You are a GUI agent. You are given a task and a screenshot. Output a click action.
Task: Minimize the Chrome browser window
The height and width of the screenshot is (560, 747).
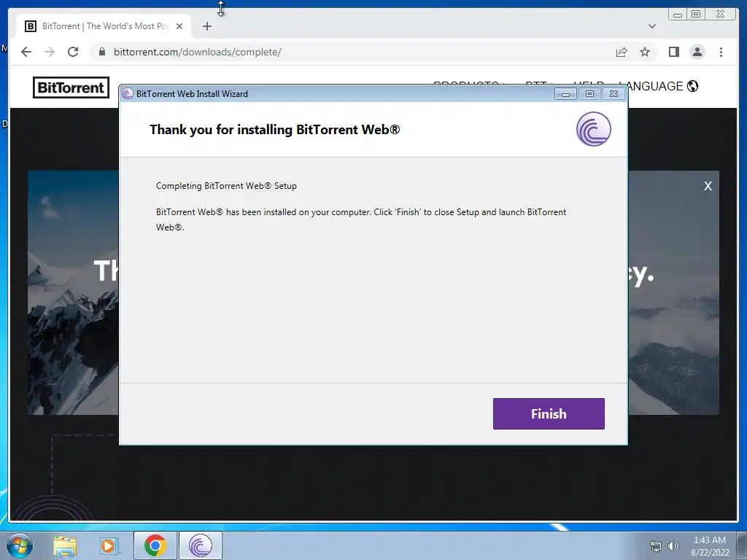click(x=678, y=15)
